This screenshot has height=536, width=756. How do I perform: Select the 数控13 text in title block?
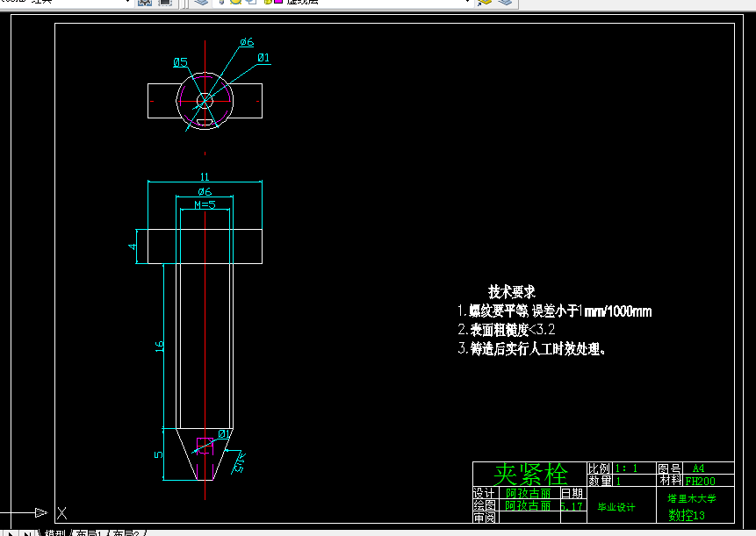pyautogui.click(x=686, y=515)
